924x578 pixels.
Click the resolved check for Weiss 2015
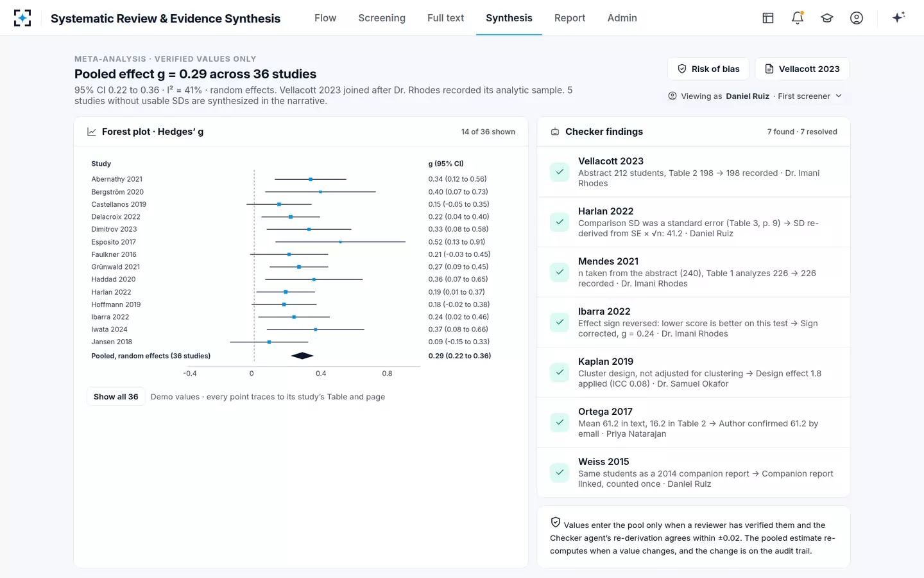(560, 473)
